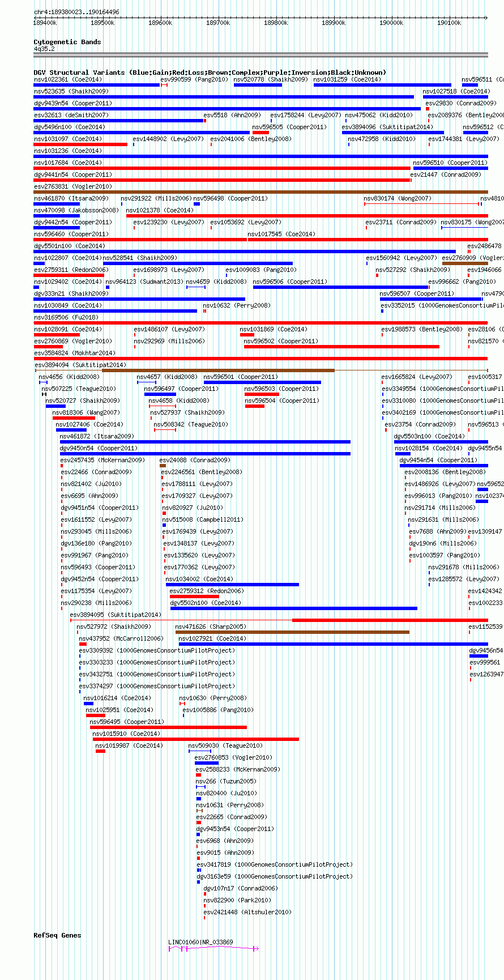Click nsv507225 (Teague2010) label
Screen dimensions: 504x980
pos(79,389)
